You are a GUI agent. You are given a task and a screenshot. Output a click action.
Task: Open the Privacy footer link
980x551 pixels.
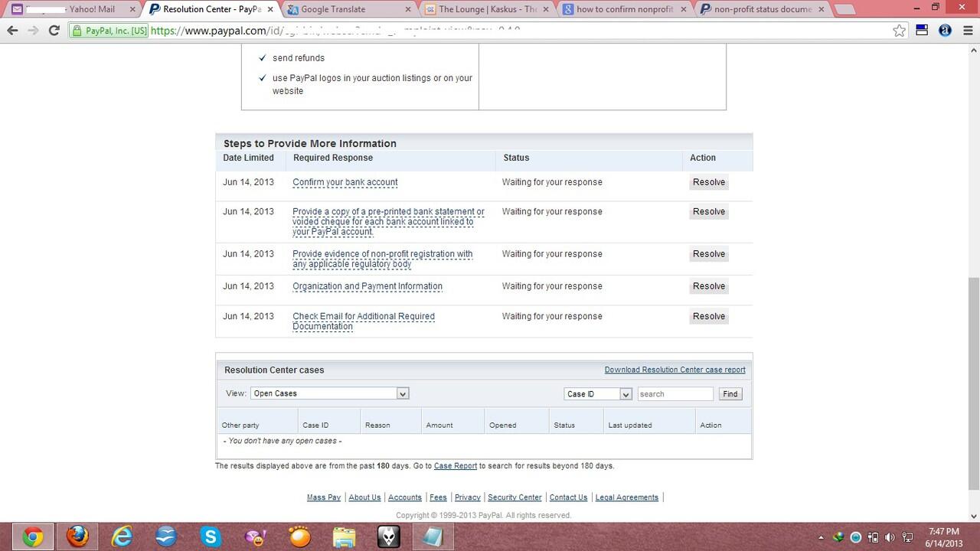[468, 497]
